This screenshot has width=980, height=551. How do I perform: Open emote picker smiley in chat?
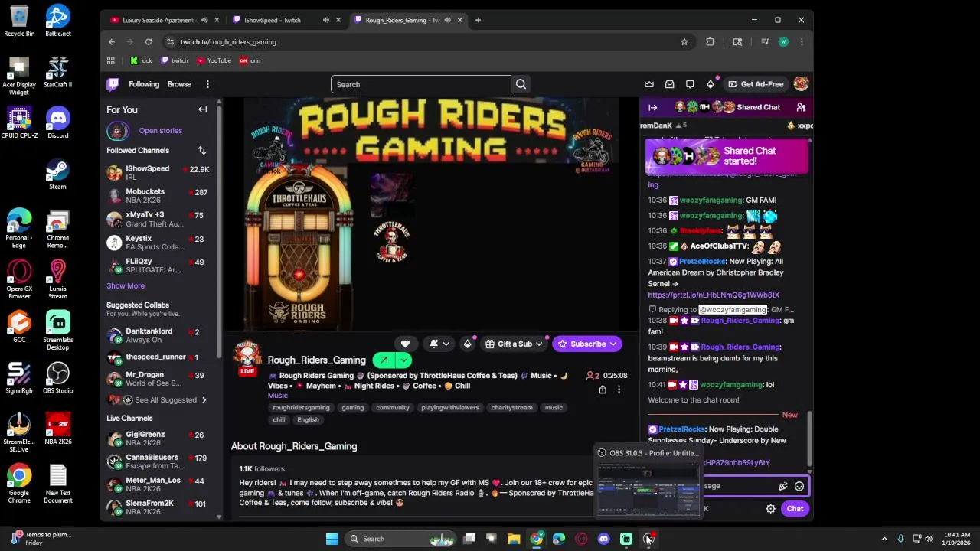click(799, 486)
